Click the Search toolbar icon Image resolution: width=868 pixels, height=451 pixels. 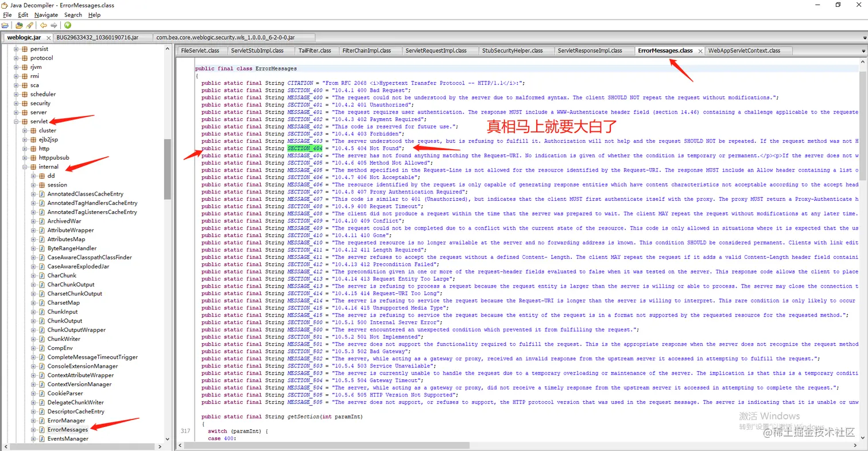coord(29,25)
